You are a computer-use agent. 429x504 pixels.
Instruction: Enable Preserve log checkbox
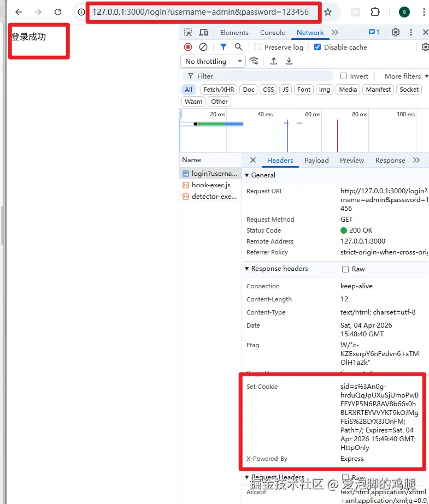[258, 48]
